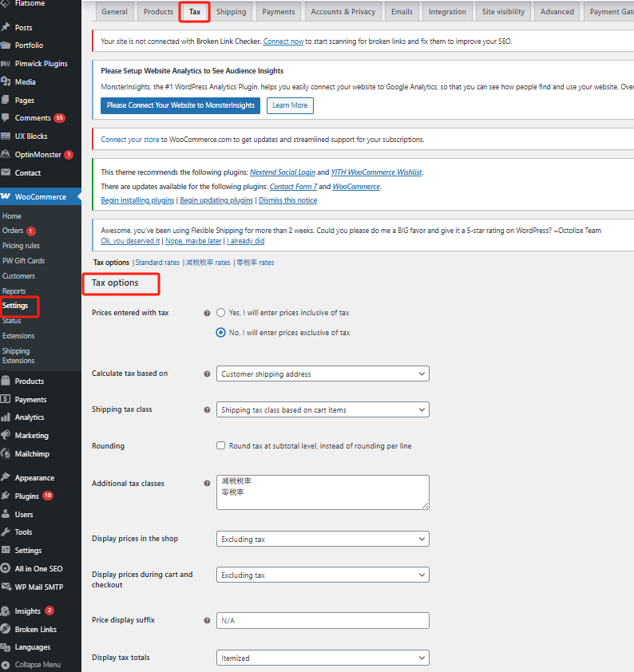This screenshot has height=672, width=634.
Task: Click the All in One SEO icon
Action: click(x=6, y=568)
